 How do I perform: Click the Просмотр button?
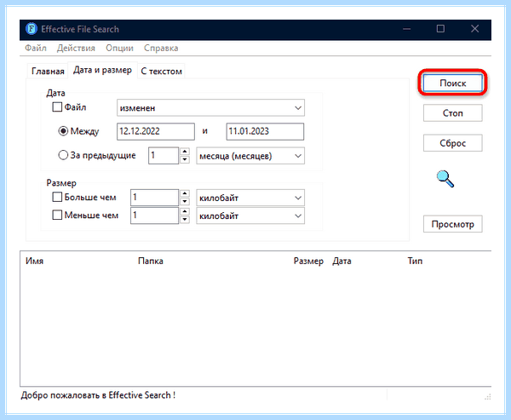tap(453, 224)
